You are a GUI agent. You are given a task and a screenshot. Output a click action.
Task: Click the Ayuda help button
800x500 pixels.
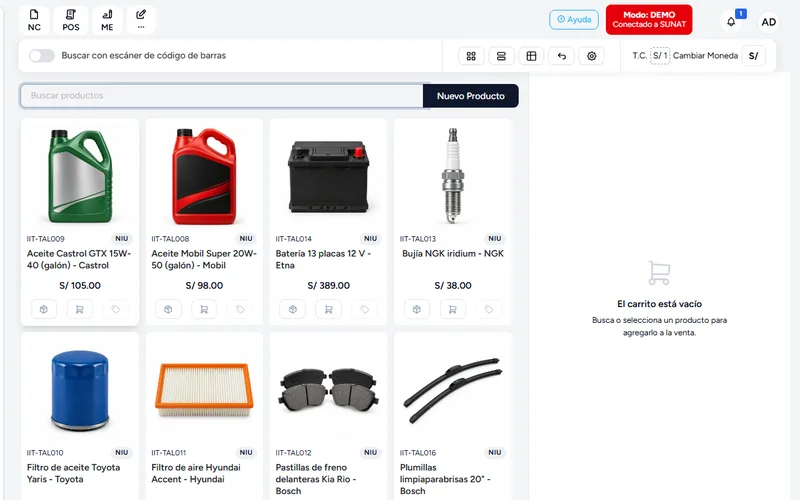point(574,20)
